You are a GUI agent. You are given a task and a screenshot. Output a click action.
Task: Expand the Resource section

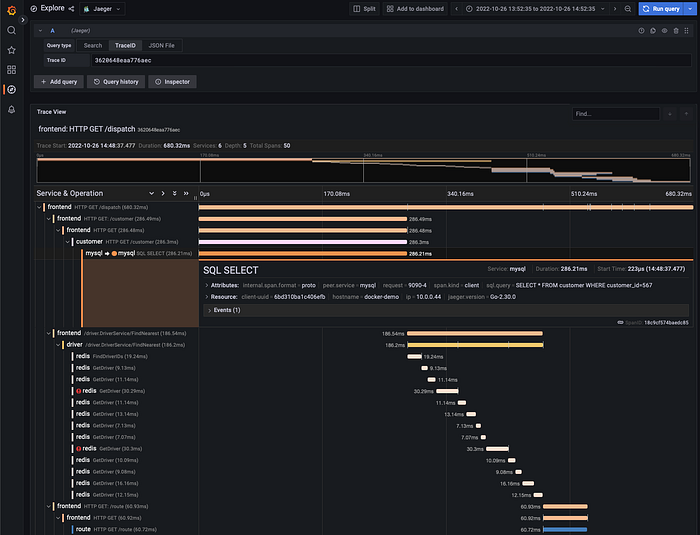click(x=207, y=297)
